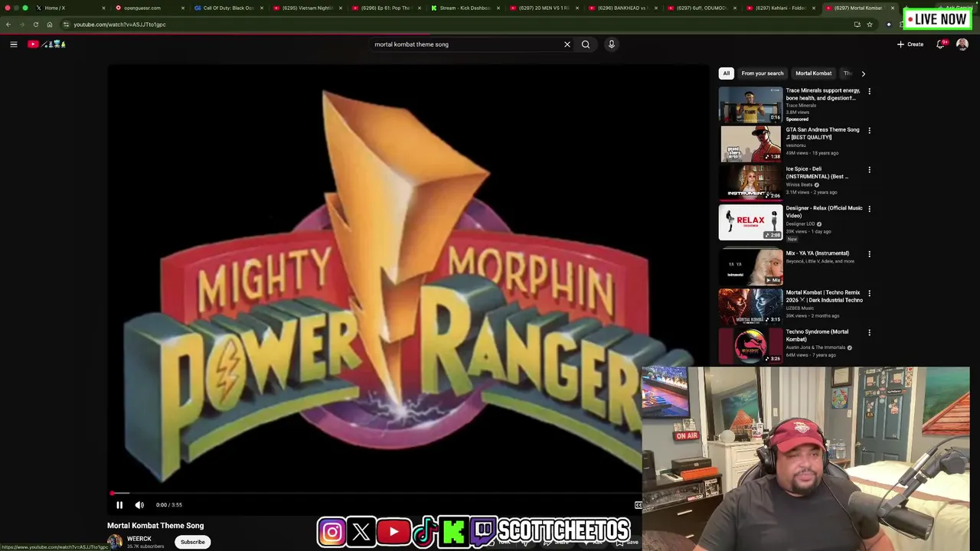The width and height of the screenshot is (980, 551).
Task: Open more options for Ice Spice - Deli
Action: 869,170
